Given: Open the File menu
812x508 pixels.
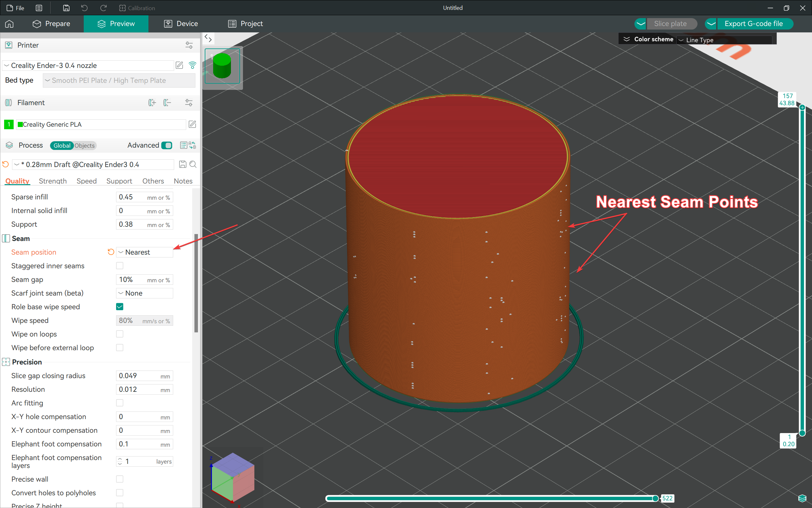Looking at the screenshot, I should 16,8.
